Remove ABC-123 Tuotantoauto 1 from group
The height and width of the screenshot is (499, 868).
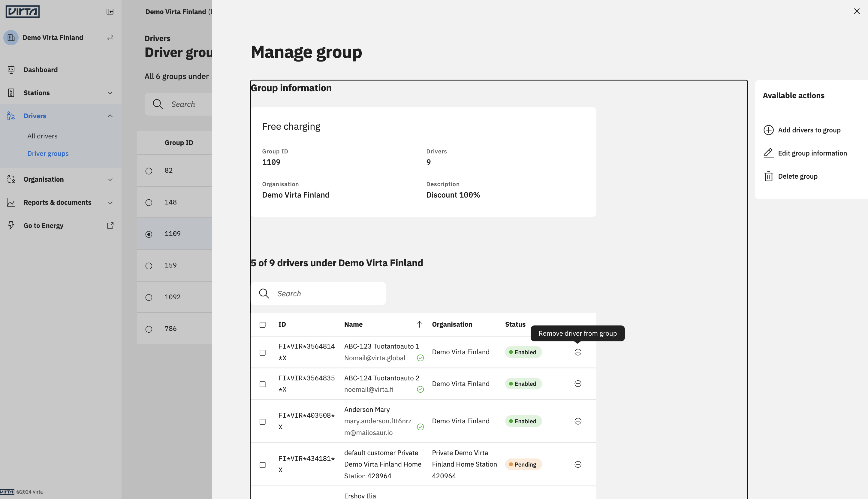point(577,352)
